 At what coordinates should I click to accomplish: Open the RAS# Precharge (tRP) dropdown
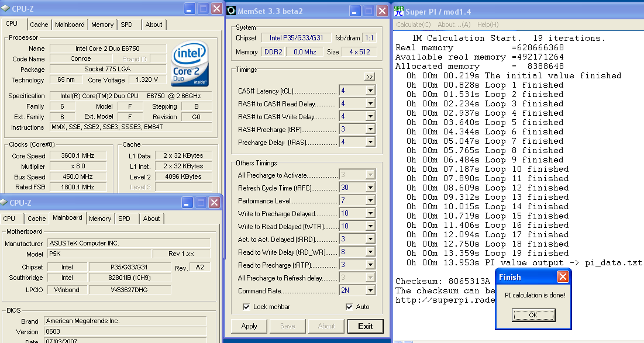click(370, 129)
